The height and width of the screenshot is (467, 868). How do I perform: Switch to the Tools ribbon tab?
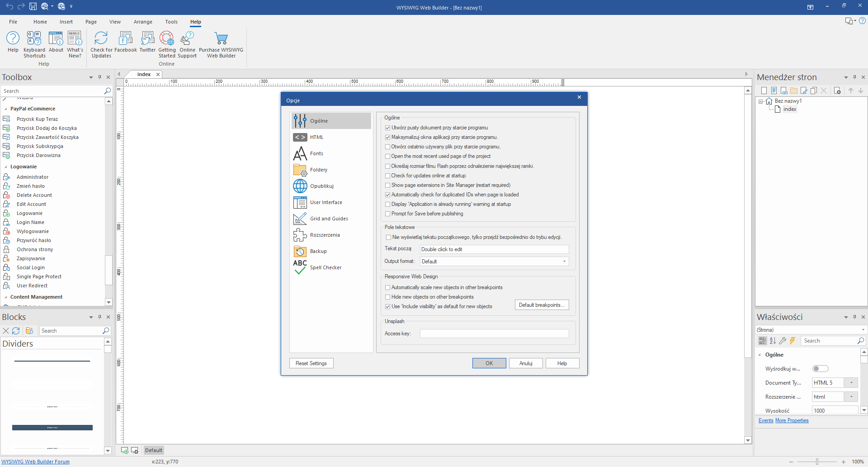pyautogui.click(x=171, y=22)
